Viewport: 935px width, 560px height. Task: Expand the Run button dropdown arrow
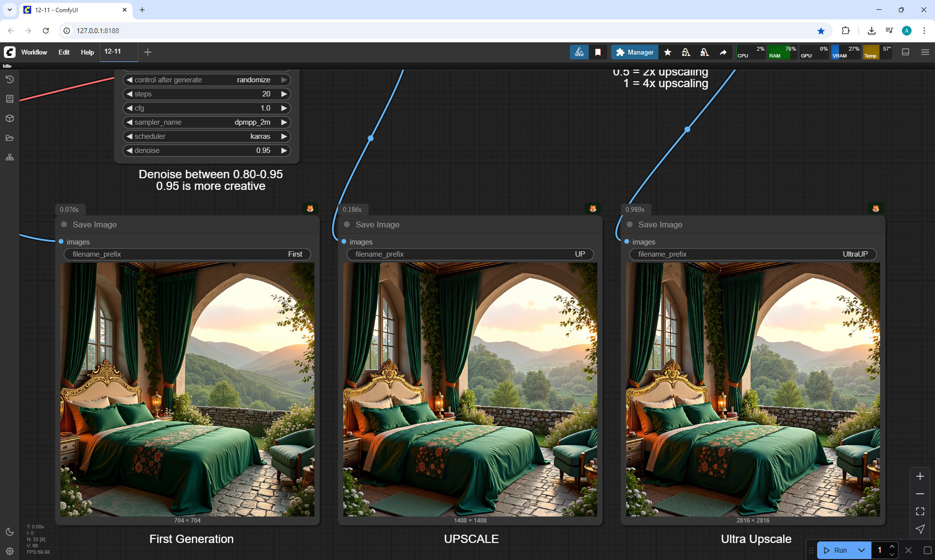click(x=861, y=550)
